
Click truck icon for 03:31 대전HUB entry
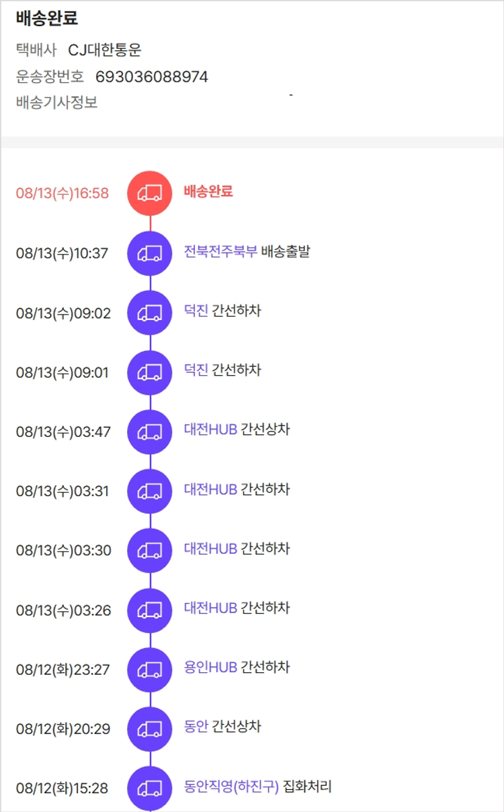149,491
